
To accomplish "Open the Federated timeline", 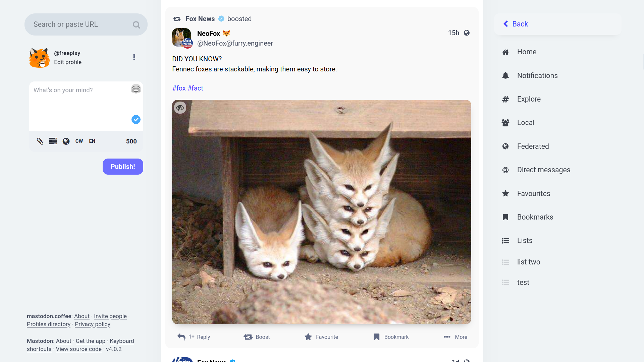I will point(533,146).
